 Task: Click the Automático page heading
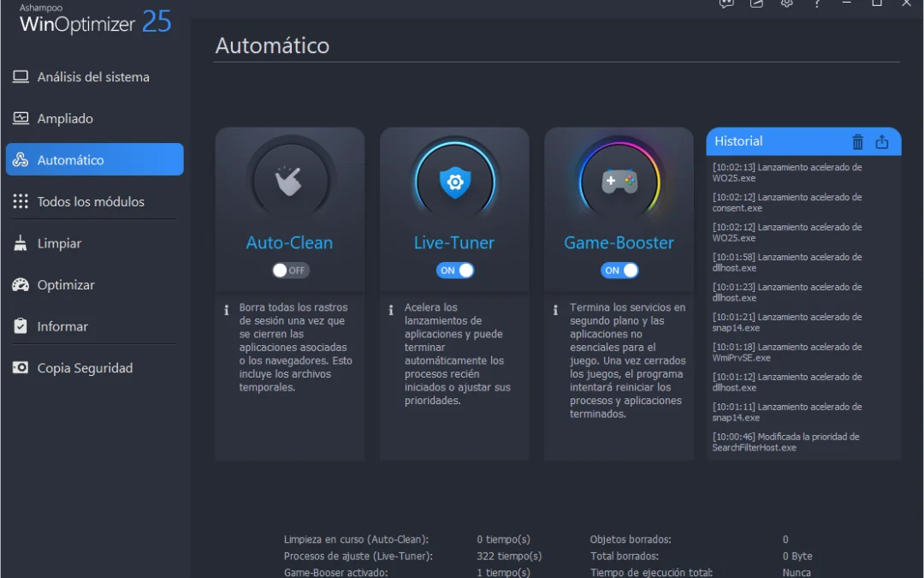pyautogui.click(x=272, y=45)
